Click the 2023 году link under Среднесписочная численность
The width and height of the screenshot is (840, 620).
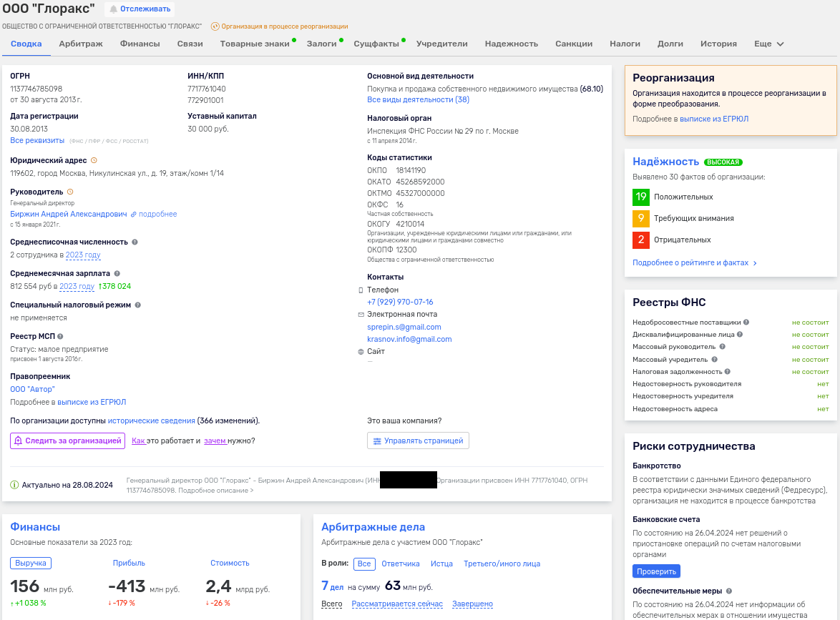[x=83, y=255]
